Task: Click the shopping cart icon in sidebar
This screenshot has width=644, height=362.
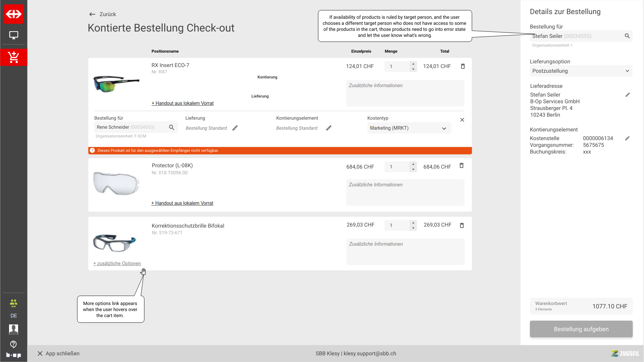Action: (x=13, y=57)
